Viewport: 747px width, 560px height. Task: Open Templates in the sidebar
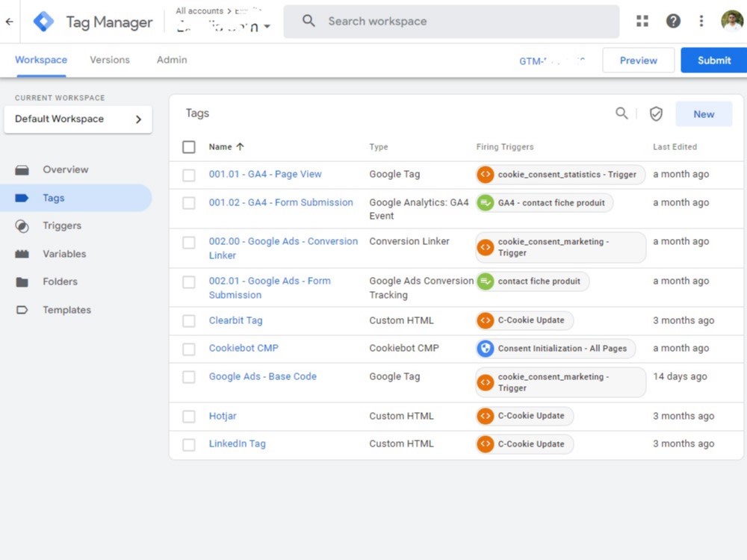[66, 310]
